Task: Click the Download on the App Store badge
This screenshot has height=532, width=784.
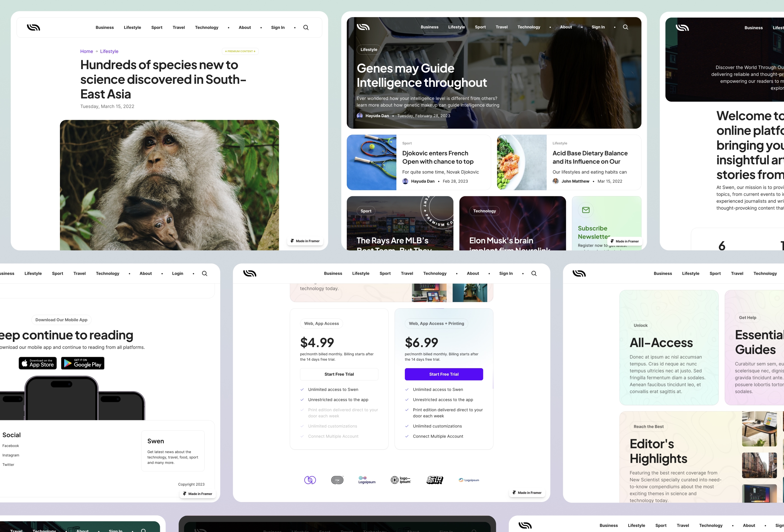Action: (38, 363)
